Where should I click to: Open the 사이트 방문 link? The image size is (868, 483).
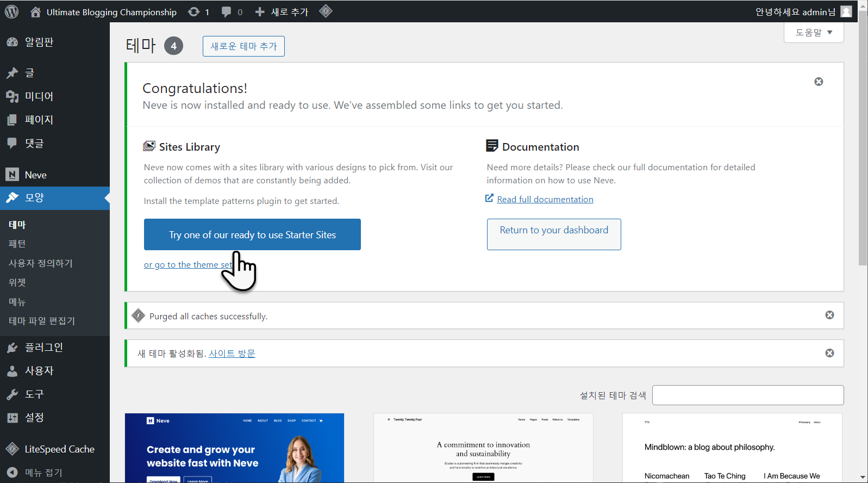[232, 354]
